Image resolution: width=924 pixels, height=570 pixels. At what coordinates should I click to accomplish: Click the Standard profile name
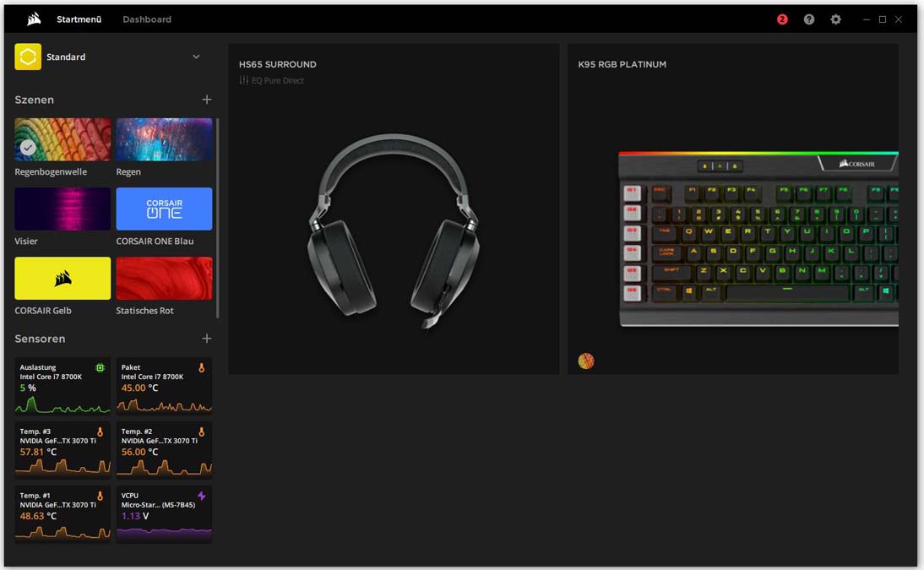66,57
